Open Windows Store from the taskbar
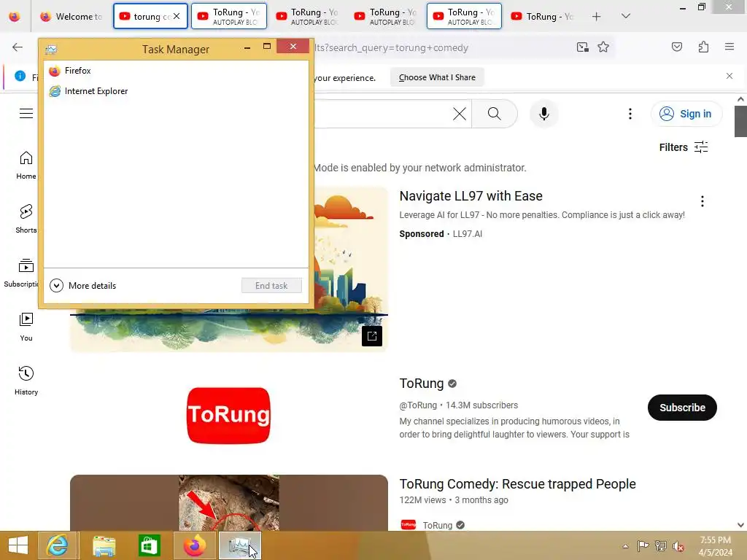747x560 pixels. [149, 545]
